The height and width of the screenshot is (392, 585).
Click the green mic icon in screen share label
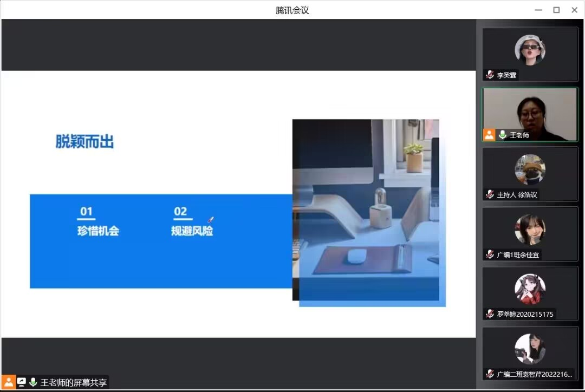pos(34,382)
